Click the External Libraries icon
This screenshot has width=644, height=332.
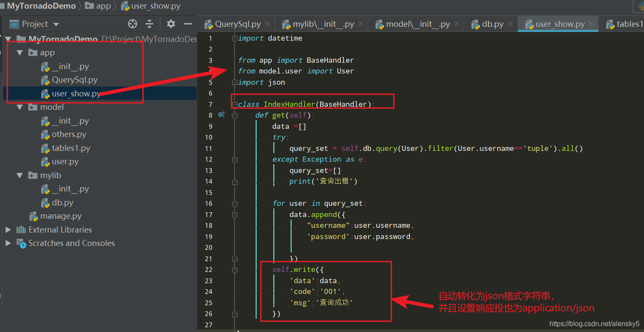coord(21,230)
